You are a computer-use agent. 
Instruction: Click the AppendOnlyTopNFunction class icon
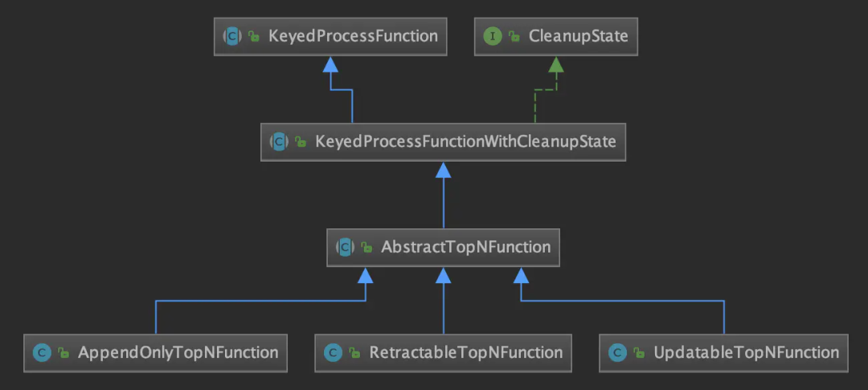[x=42, y=352]
